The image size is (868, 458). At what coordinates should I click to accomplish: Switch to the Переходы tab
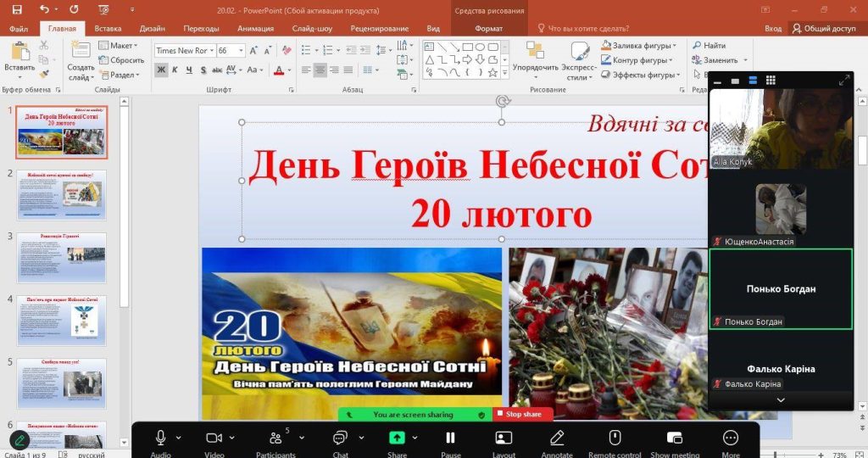point(201,28)
